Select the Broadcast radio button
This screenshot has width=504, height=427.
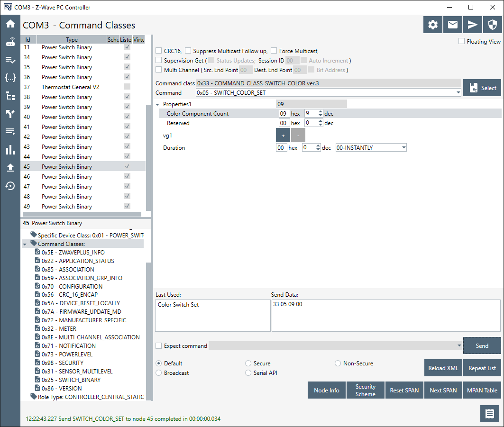pos(159,373)
